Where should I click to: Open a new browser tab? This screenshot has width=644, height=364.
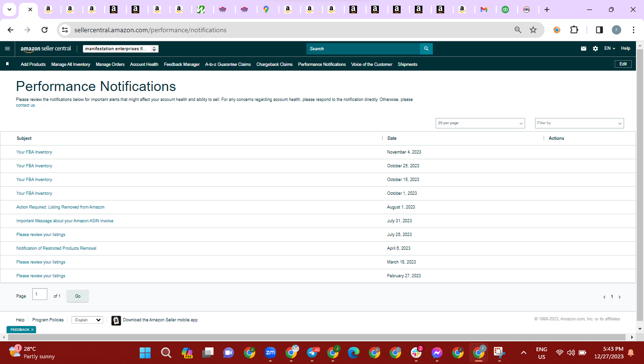tap(547, 9)
